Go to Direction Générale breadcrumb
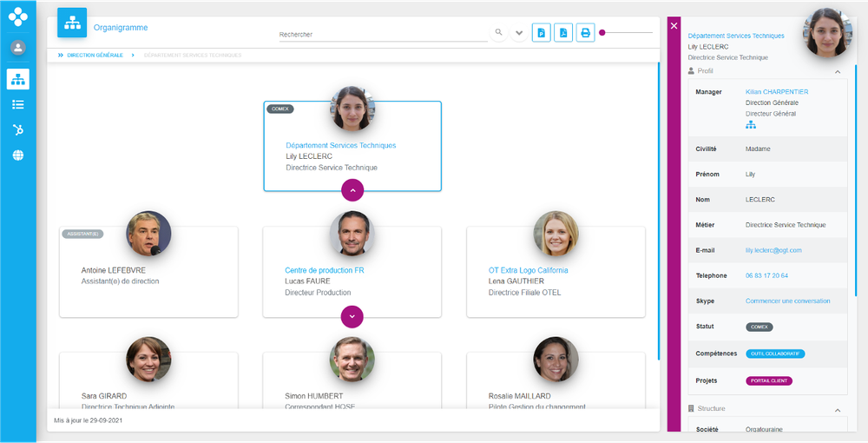 (x=95, y=56)
